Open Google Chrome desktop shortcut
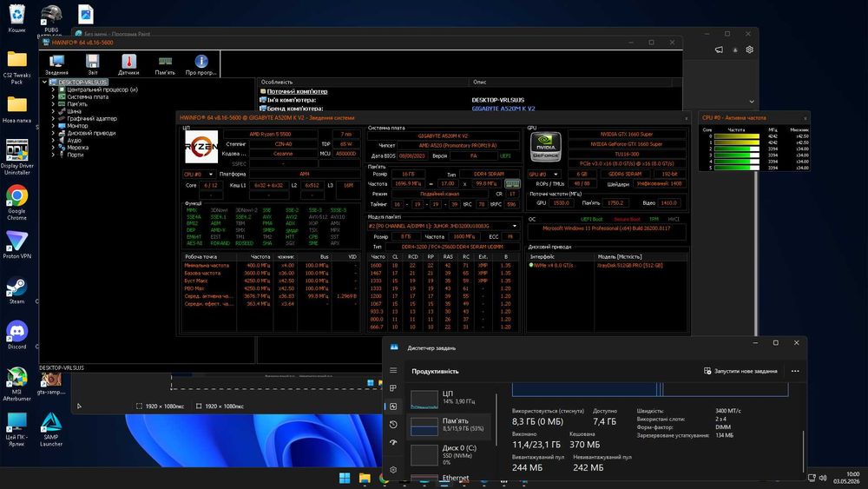The height and width of the screenshot is (489, 868). tap(16, 202)
